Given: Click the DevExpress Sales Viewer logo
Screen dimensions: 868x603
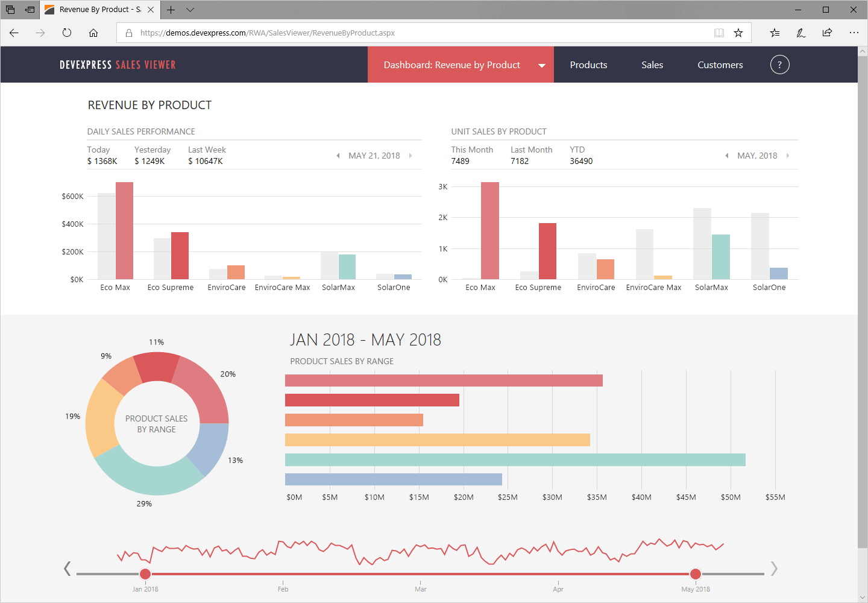Looking at the screenshot, I should 118,65.
